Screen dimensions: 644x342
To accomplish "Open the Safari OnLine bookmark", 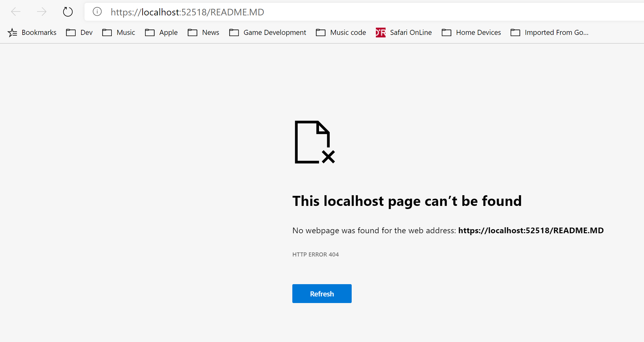I will pyautogui.click(x=404, y=32).
